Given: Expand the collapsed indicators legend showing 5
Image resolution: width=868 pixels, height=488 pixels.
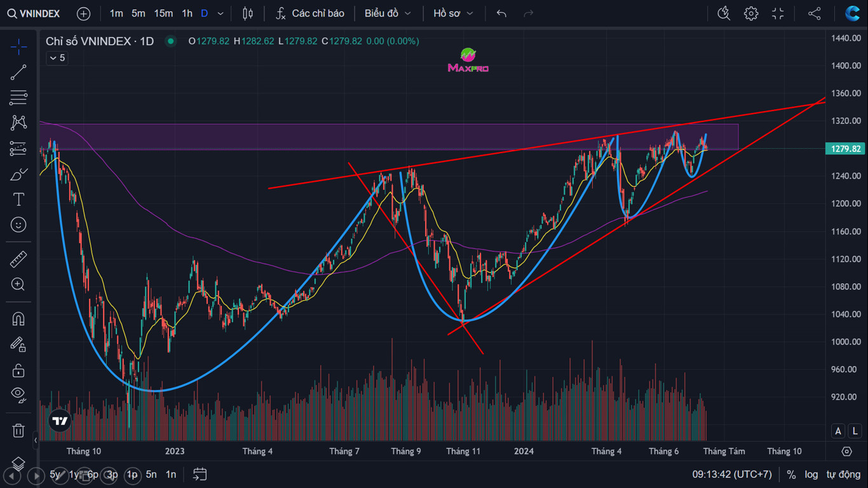Looking at the screenshot, I should click(x=57, y=58).
